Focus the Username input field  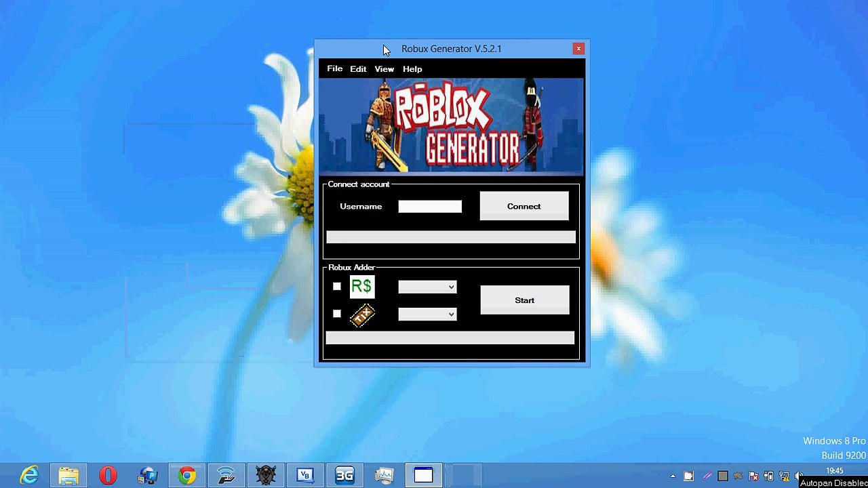[430, 207]
